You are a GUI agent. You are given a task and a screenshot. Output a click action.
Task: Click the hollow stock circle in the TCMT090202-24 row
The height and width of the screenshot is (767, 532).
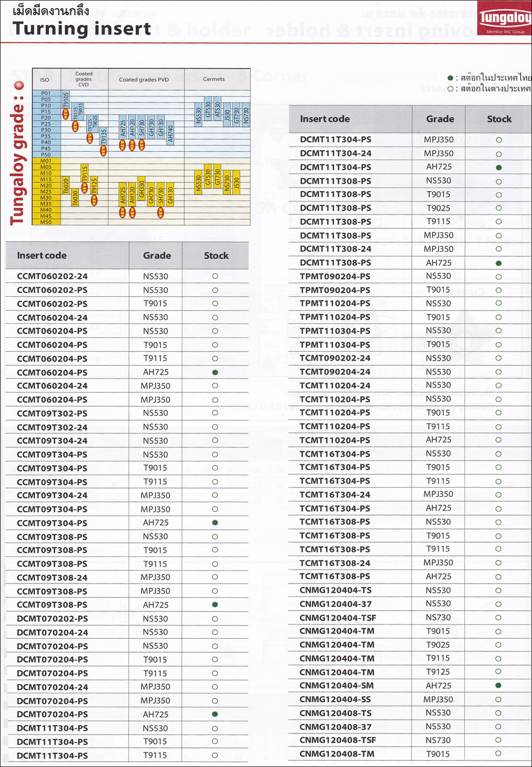(x=499, y=358)
